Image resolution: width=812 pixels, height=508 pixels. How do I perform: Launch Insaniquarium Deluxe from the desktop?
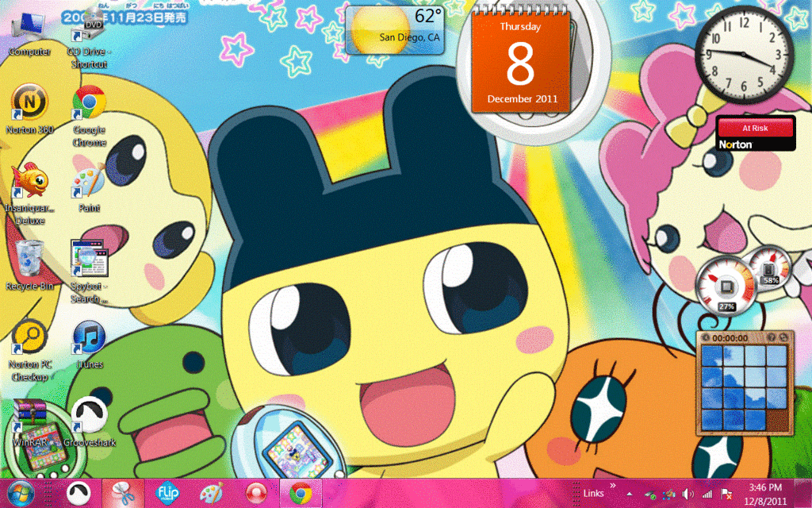29,194
